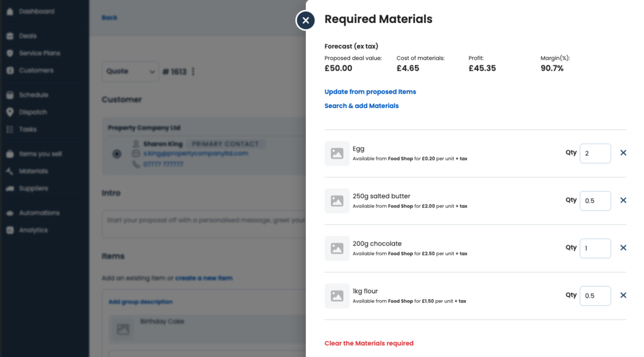Remove the 1kg flour material
Image resolution: width=644 pixels, height=357 pixels.
623,295
